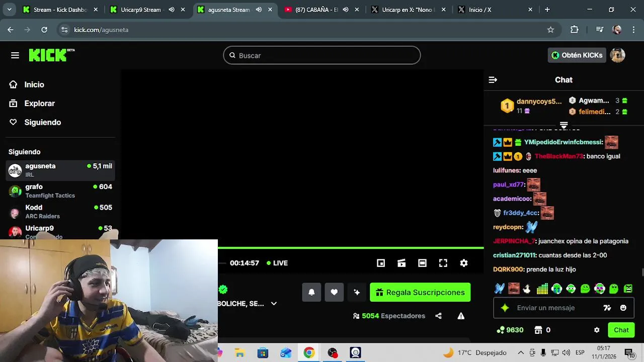Toggle theater mode icon
The width and height of the screenshot is (644, 362).
(422, 263)
